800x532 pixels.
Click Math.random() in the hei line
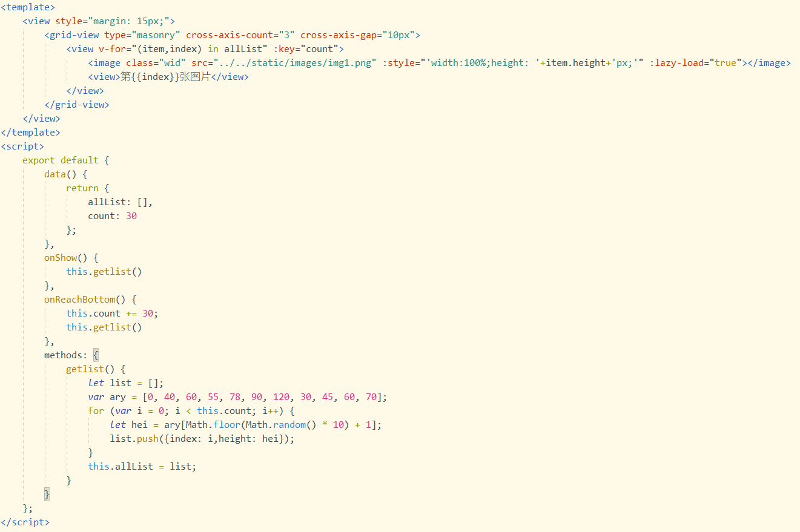[x=281, y=425]
